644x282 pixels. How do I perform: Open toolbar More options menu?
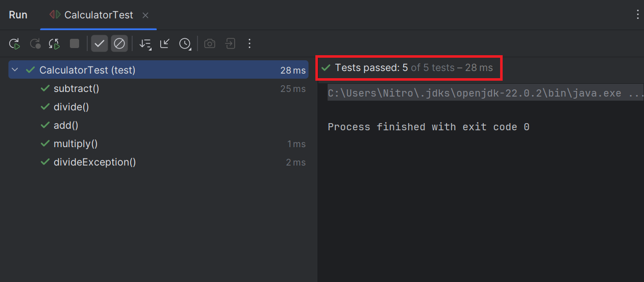click(x=250, y=44)
